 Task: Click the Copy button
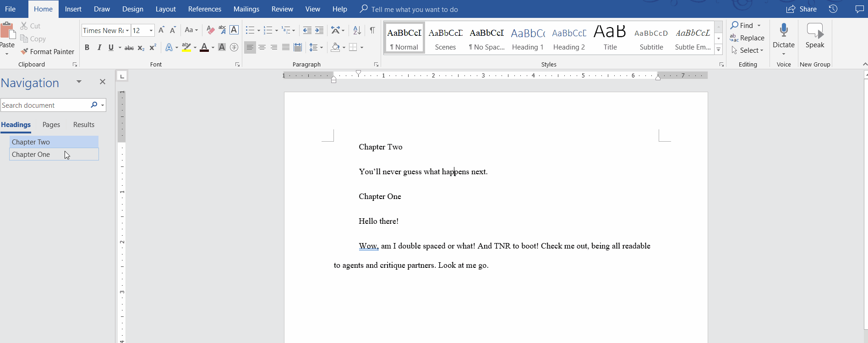coord(33,39)
